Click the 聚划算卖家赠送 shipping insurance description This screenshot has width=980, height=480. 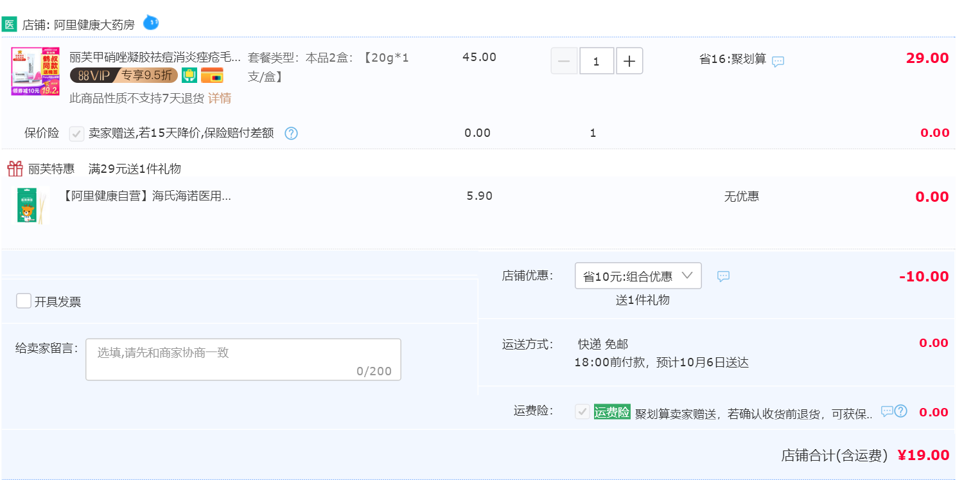click(x=755, y=414)
